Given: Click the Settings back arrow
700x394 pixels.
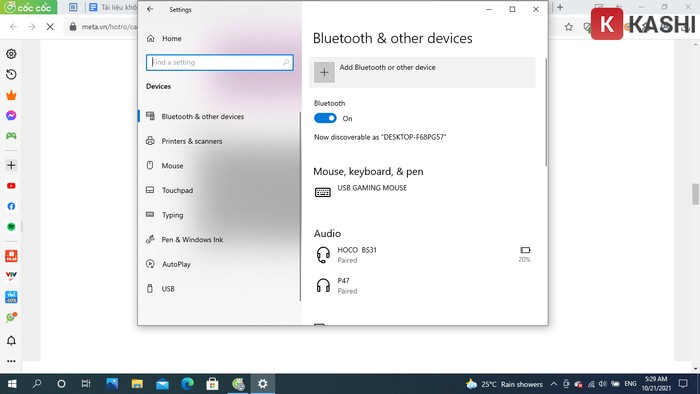Looking at the screenshot, I should pyautogui.click(x=150, y=9).
